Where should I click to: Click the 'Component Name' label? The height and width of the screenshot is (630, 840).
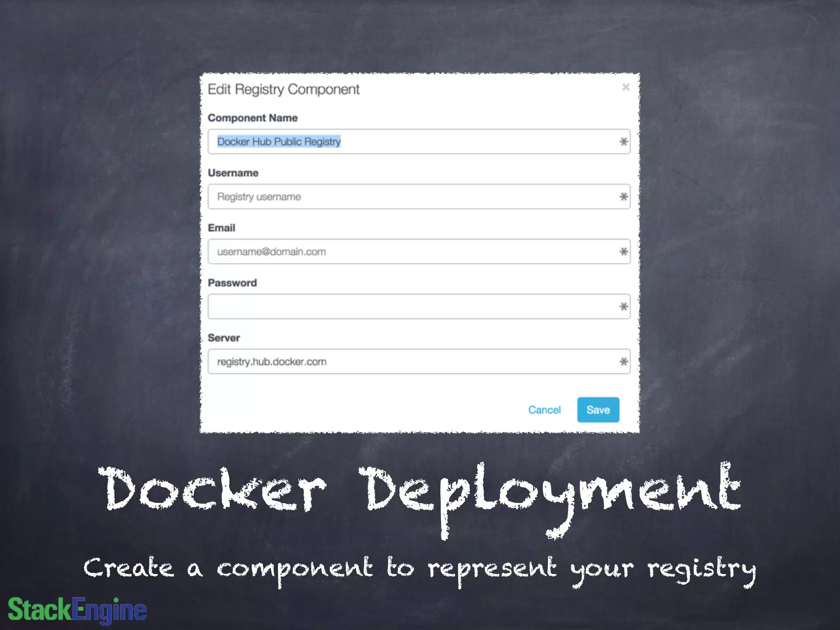pyautogui.click(x=253, y=118)
